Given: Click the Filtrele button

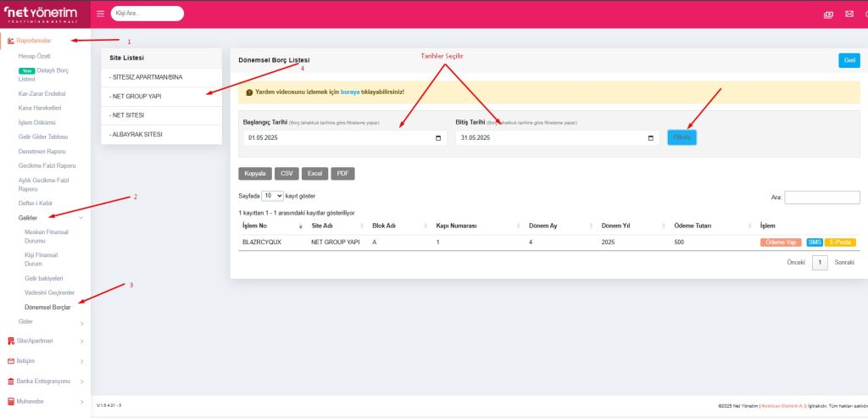Looking at the screenshot, I should pyautogui.click(x=682, y=137).
